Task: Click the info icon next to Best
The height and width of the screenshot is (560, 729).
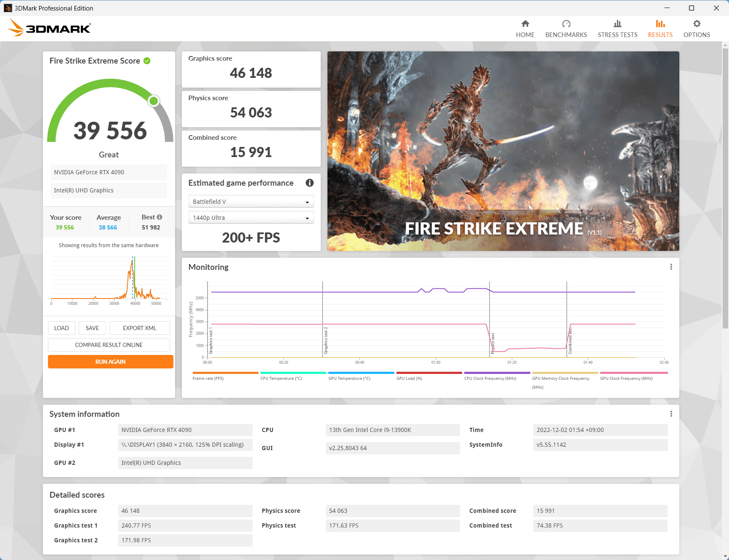Action: [x=160, y=217]
